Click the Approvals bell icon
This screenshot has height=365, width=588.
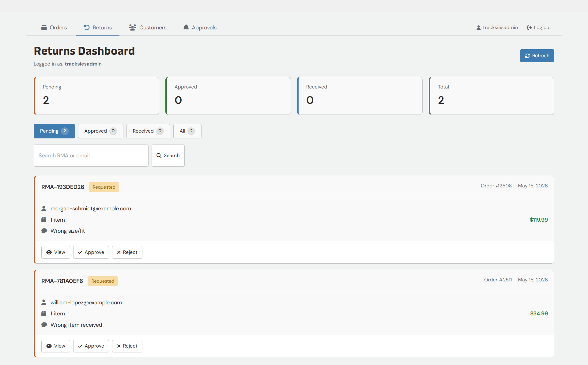[x=186, y=28]
